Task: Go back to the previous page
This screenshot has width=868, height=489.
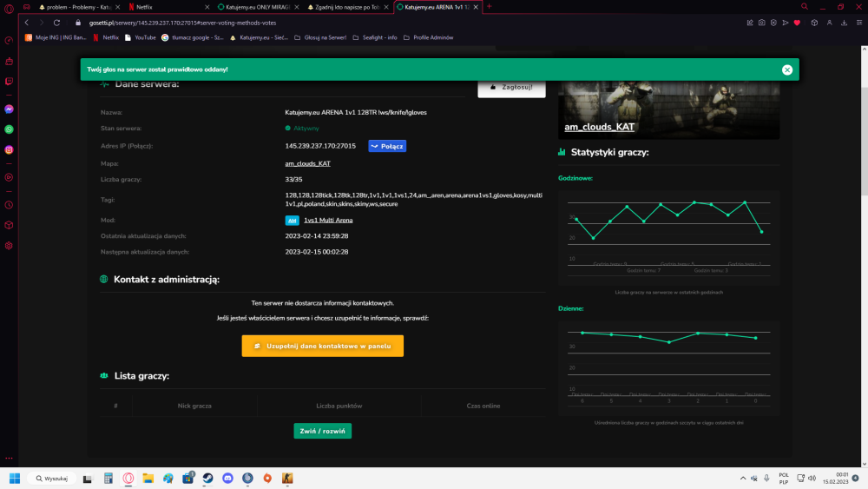Action: [x=27, y=23]
